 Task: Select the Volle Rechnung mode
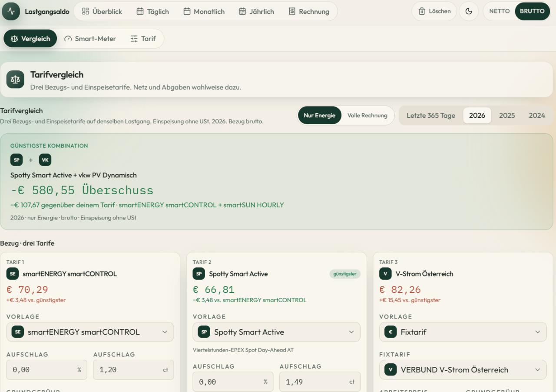point(367,116)
